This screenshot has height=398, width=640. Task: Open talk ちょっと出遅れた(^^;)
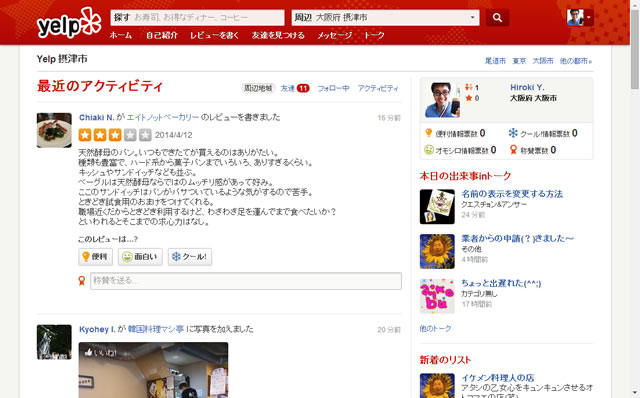(x=501, y=283)
